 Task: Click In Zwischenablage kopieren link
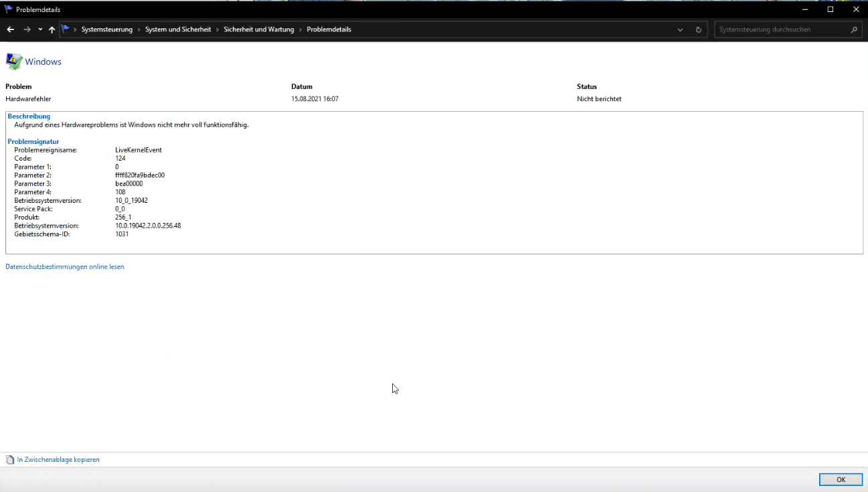[x=58, y=460]
